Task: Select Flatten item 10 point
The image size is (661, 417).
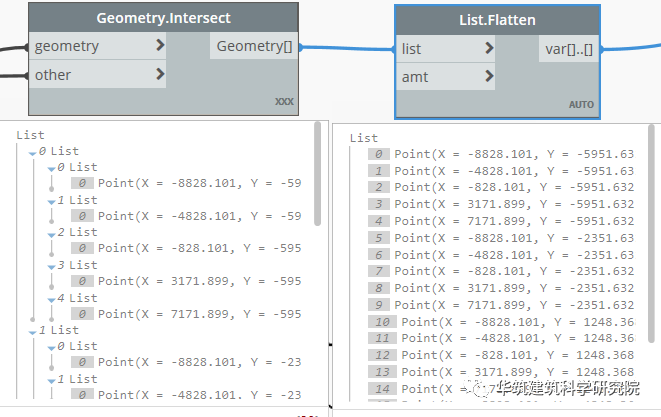Action: tap(518, 322)
